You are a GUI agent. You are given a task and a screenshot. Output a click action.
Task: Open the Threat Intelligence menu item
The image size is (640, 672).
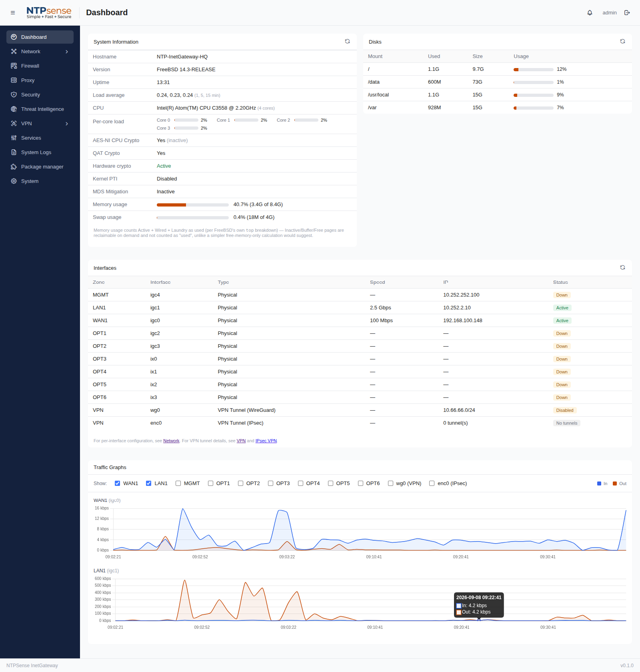tap(40, 109)
